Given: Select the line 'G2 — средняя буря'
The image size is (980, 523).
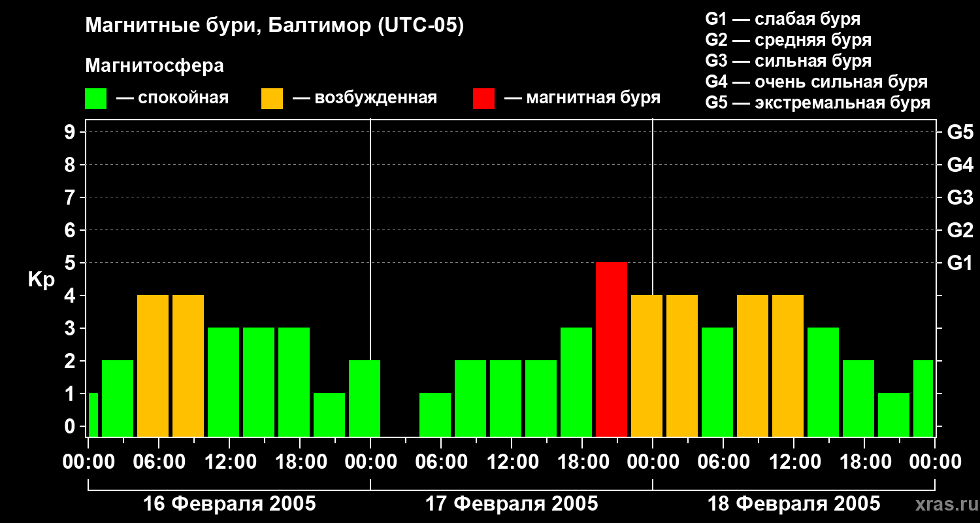Looking at the screenshot, I should tap(788, 40).
